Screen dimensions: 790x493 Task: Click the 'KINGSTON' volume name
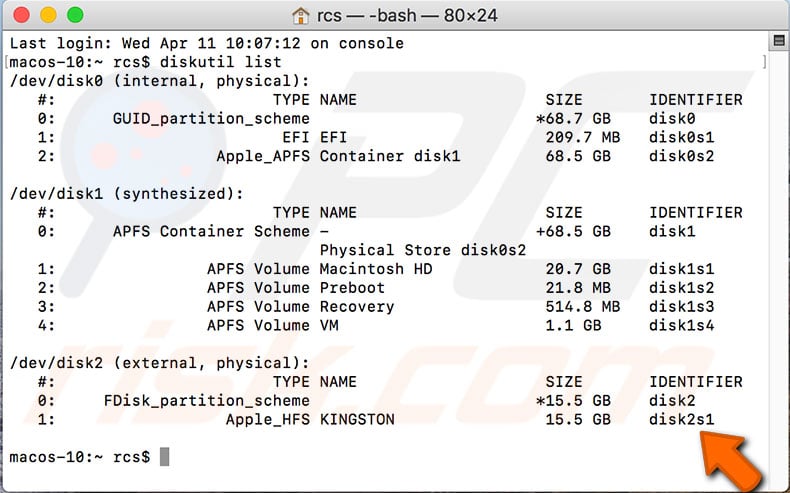tap(357, 419)
